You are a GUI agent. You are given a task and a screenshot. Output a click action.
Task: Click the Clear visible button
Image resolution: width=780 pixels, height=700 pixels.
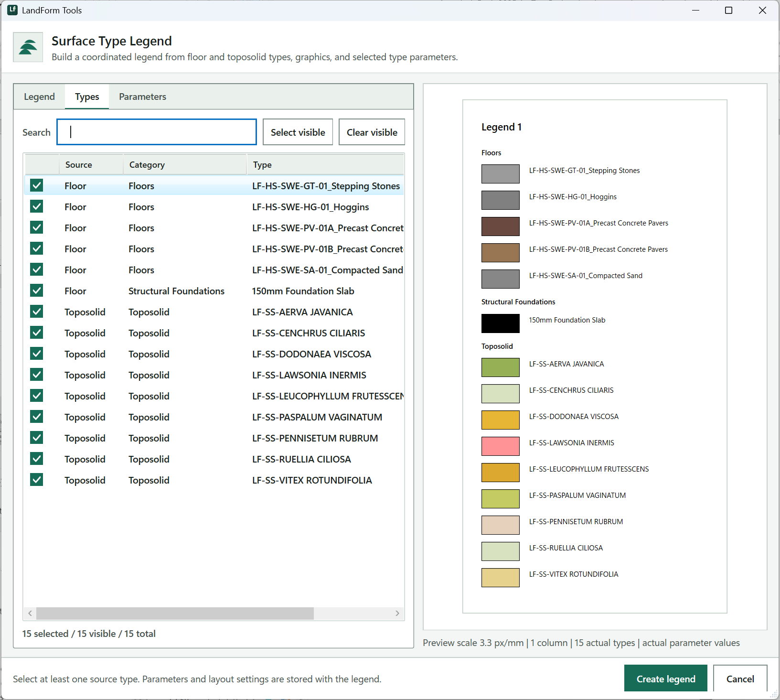point(372,132)
